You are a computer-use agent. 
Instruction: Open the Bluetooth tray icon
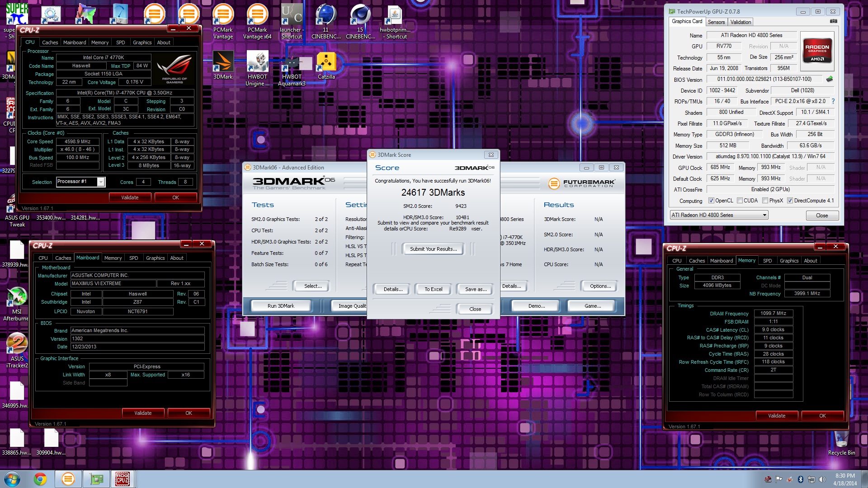800,479
